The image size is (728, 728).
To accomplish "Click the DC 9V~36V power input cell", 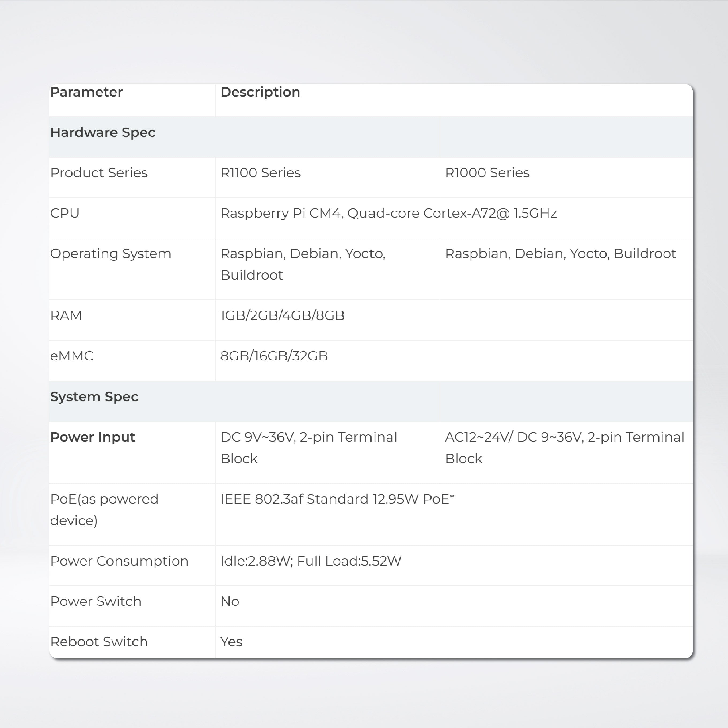I will [x=308, y=448].
